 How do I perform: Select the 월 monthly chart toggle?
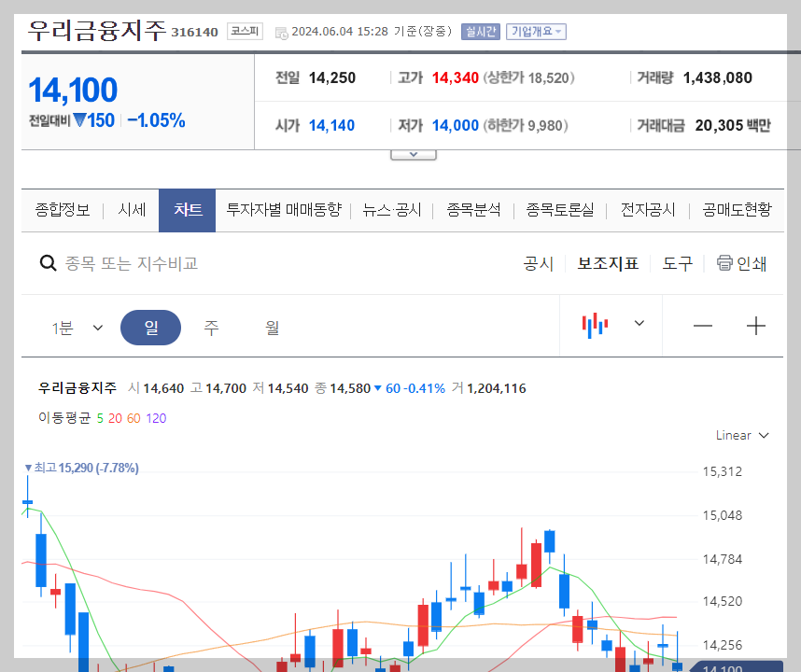(272, 328)
